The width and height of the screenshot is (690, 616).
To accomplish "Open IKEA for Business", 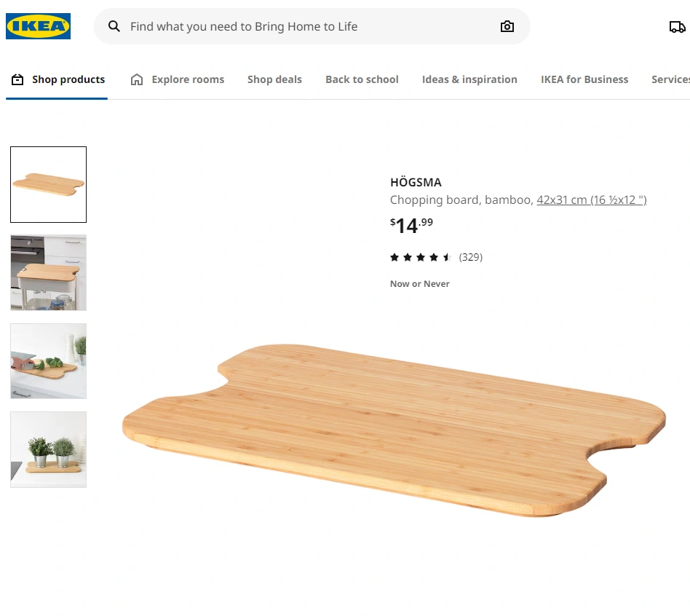I will click(584, 79).
